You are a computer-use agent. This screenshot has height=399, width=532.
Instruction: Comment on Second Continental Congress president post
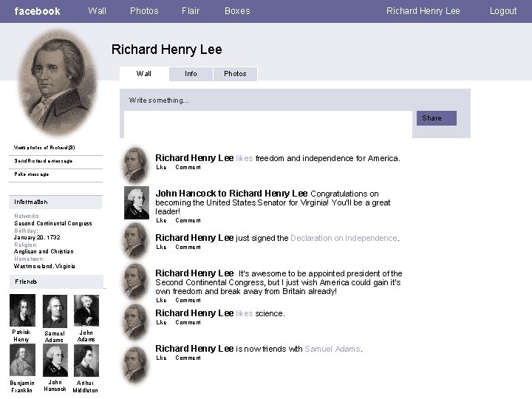(188, 300)
